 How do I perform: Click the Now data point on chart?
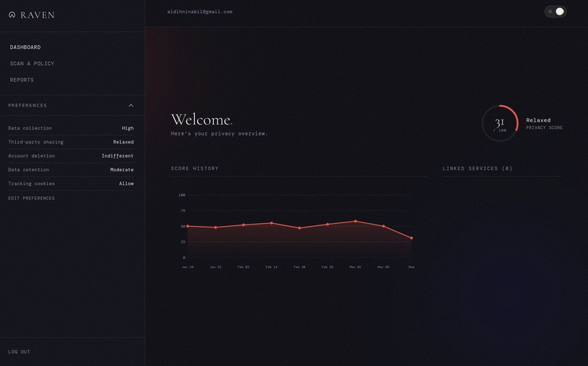point(411,238)
